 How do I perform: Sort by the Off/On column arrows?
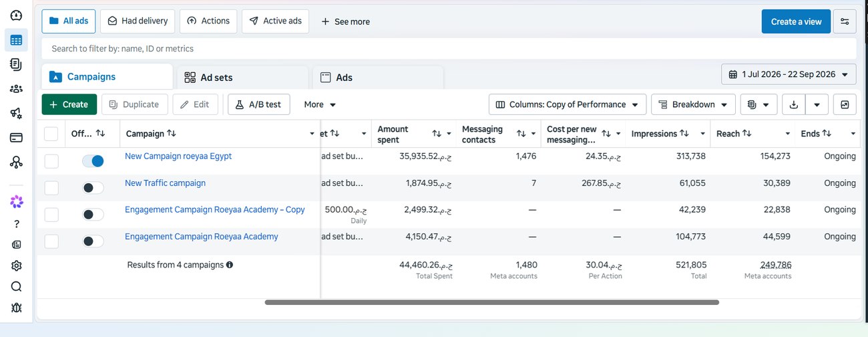tap(100, 134)
